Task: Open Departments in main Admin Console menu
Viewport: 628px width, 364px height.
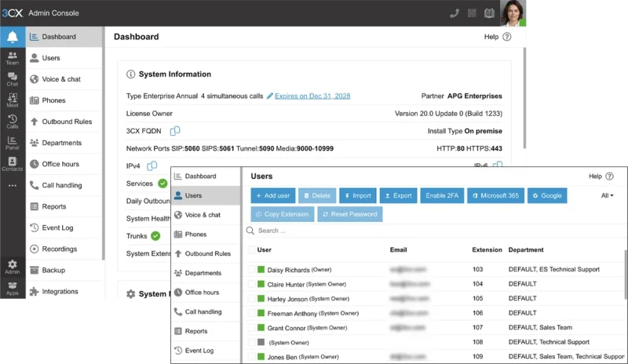Action: tap(64, 143)
